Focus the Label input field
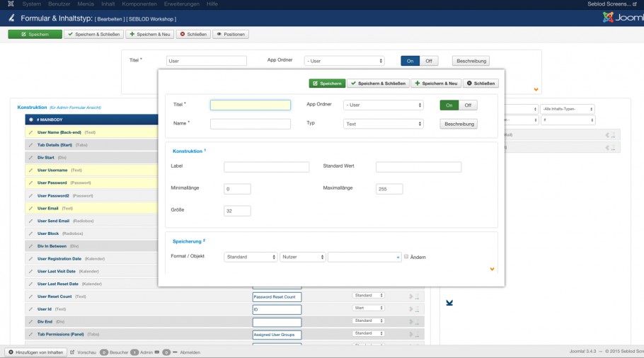Image resolution: width=644 pixels, height=358 pixels. tap(266, 167)
